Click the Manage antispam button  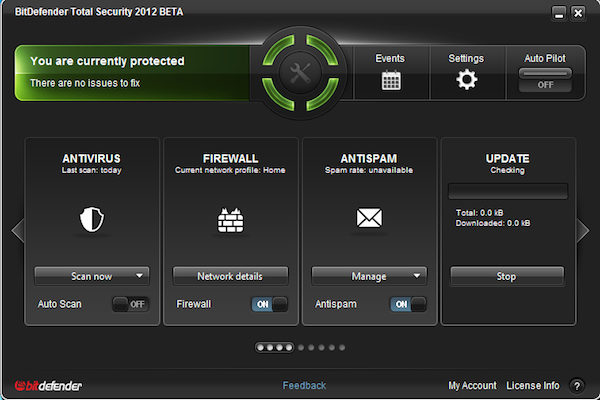tap(369, 276)
